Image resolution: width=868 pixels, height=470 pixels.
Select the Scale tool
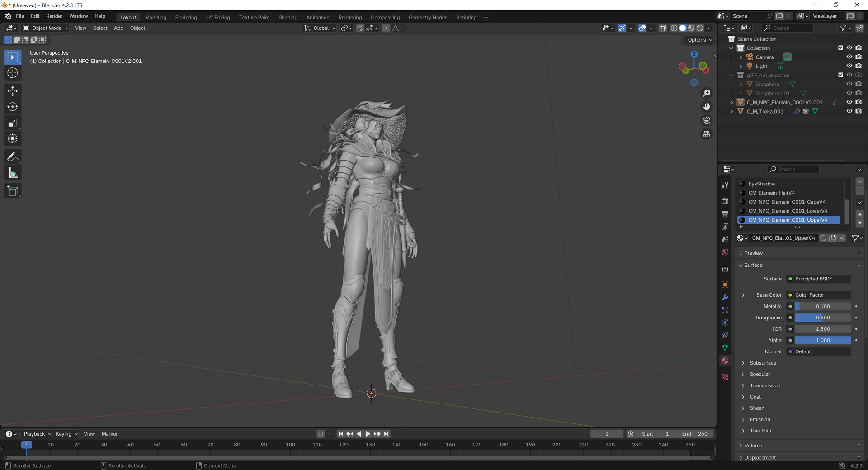(13, 123)
